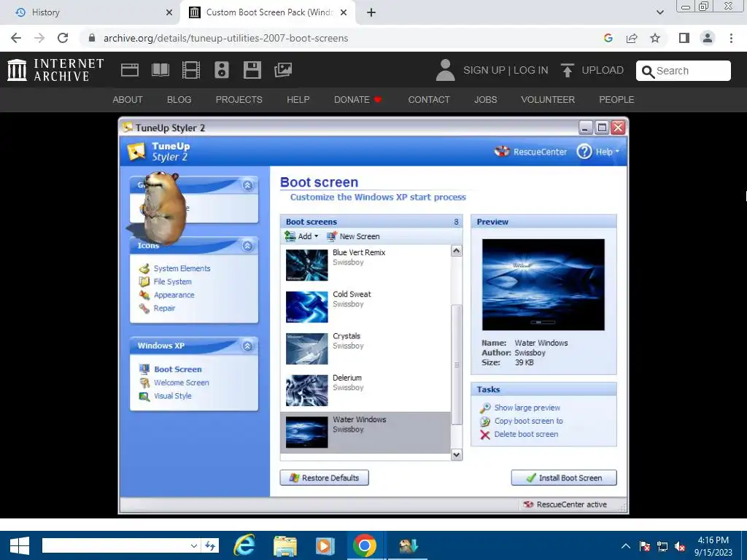View site lock information icon
The width and height of the screenshot is (747, 560).
[x=92, y=38]
